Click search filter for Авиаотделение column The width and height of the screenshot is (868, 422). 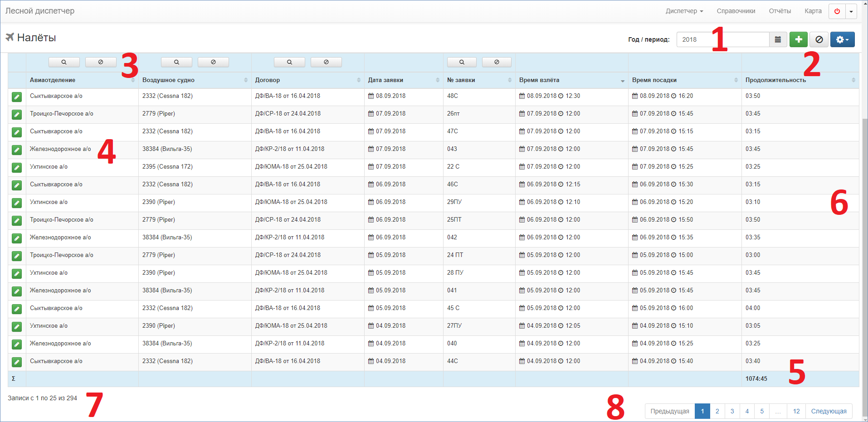[x=64, y=62]
